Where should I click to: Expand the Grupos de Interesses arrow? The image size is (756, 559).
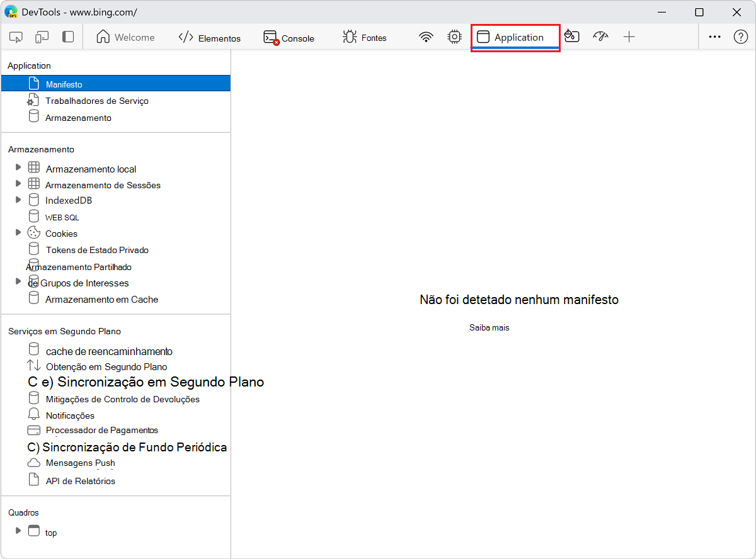coord(18,281)
